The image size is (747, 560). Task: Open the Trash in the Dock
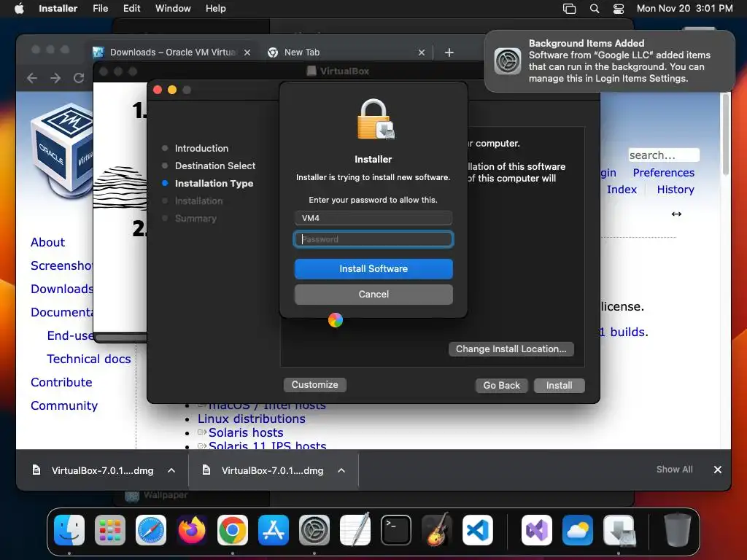(x=678, y=530)
